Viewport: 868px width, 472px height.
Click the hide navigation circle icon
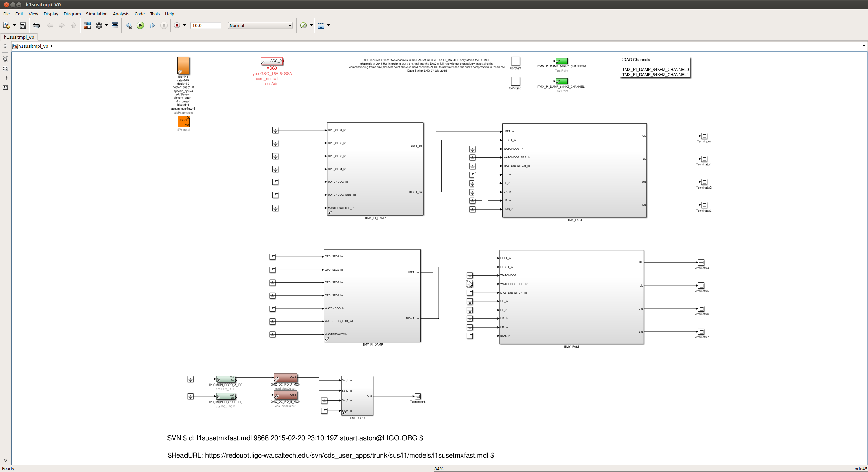coord(5,46)
